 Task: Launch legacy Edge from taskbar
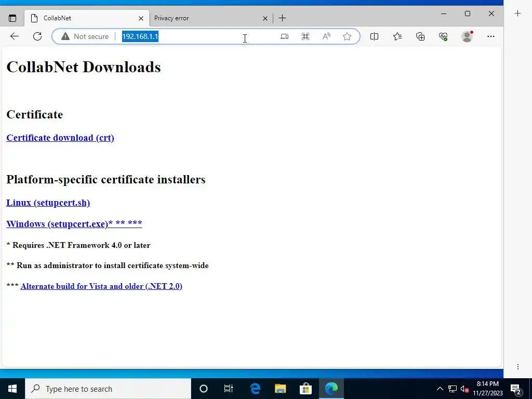tap(255, 389)
